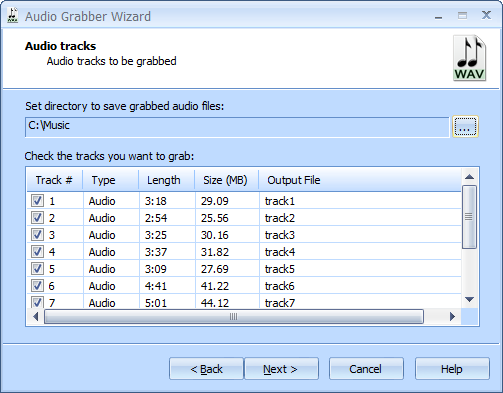Viewport: 503px width, 393px height.
Task: Toggle the track 7 checkbox
Action: click(x=37, y=302)
